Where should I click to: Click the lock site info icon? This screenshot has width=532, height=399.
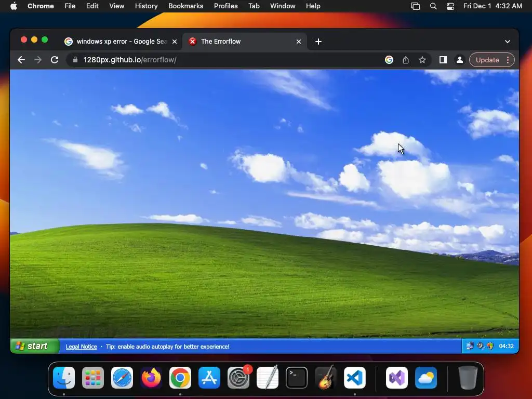(x=75, y=60)
